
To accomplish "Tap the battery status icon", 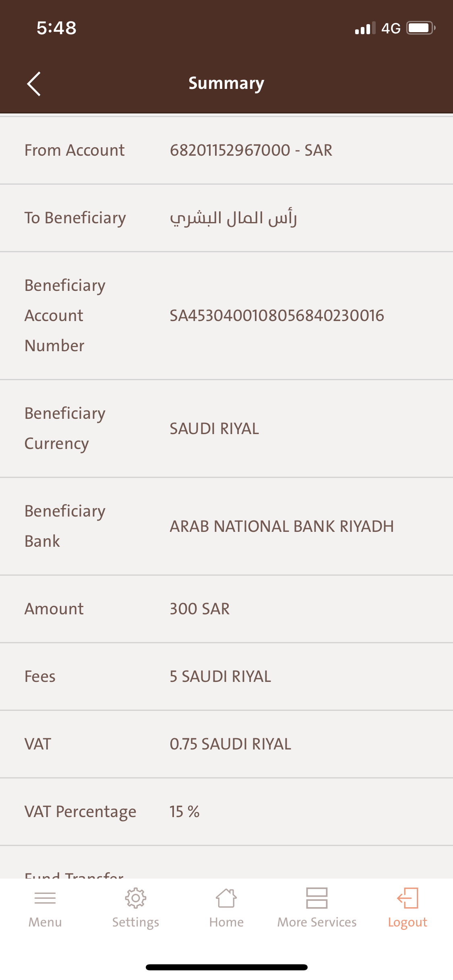I will tap(421, 28).
